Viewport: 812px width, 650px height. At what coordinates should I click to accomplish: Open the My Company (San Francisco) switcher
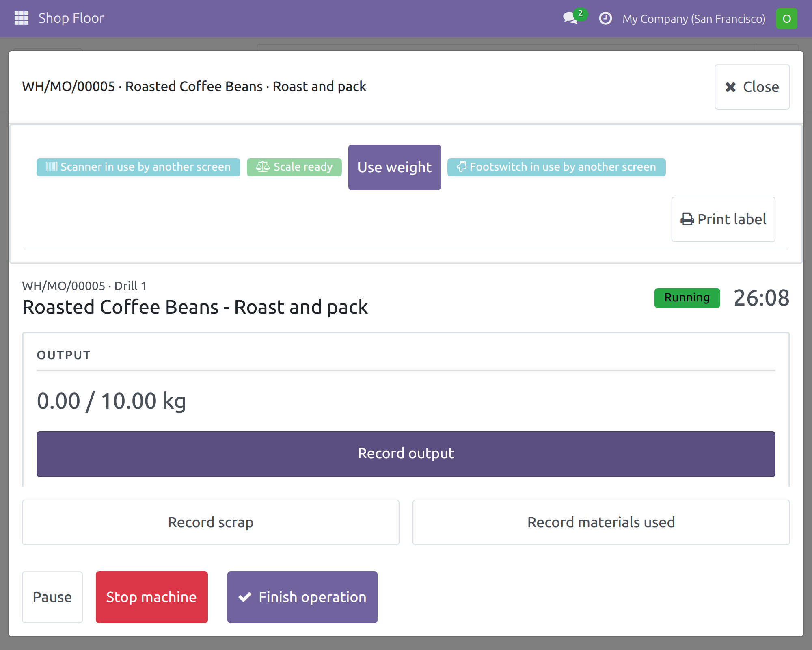coord(694,19)
